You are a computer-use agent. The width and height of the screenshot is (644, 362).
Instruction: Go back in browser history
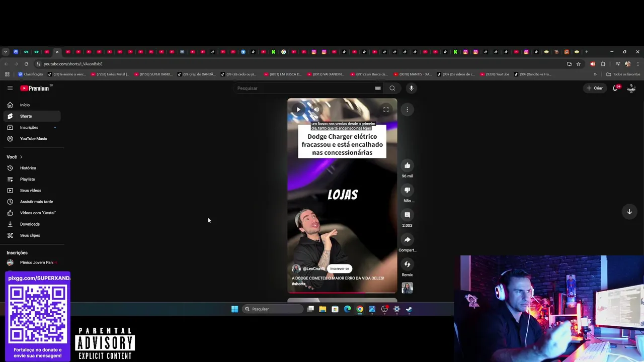click(x=6, y=64)
